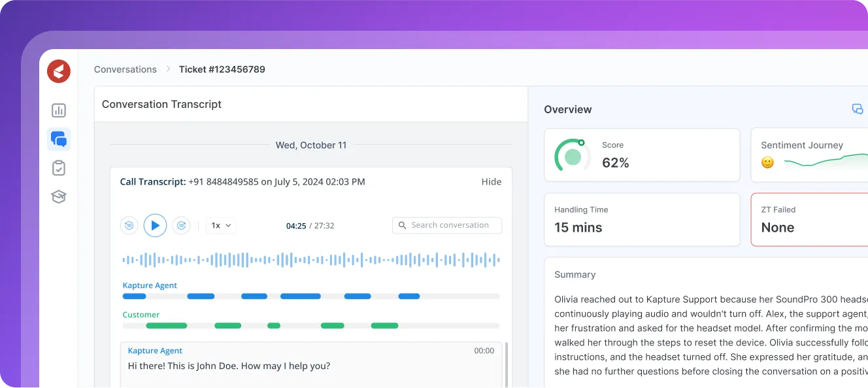Click the Kapture Agent timeline label
Screen dimensions: 868x388
[x=150, y=286]
